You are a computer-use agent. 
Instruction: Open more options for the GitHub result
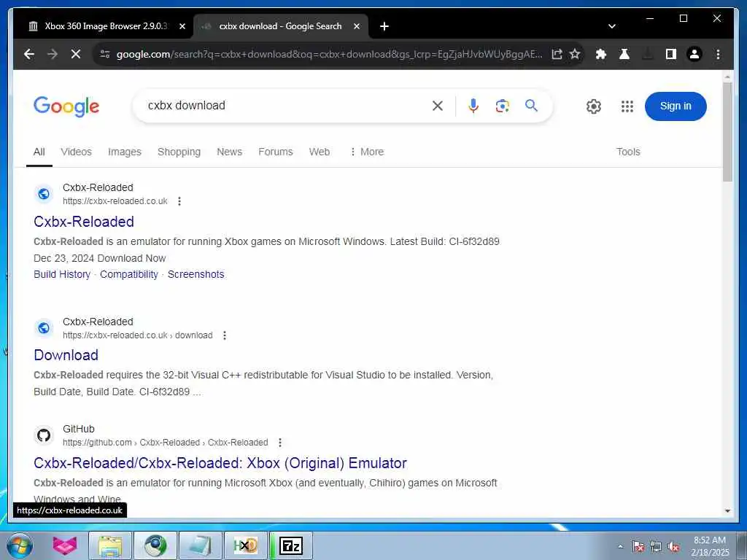[x=280, y=443]
